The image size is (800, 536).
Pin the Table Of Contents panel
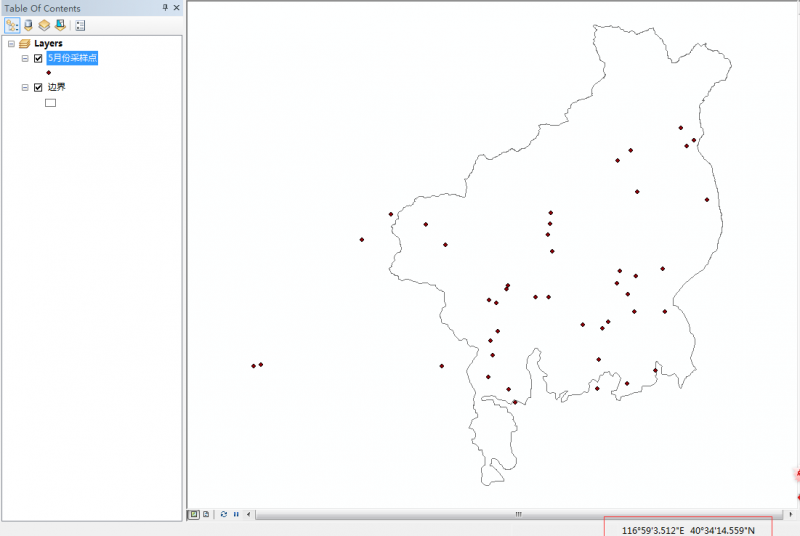click(x=165, y=8)
